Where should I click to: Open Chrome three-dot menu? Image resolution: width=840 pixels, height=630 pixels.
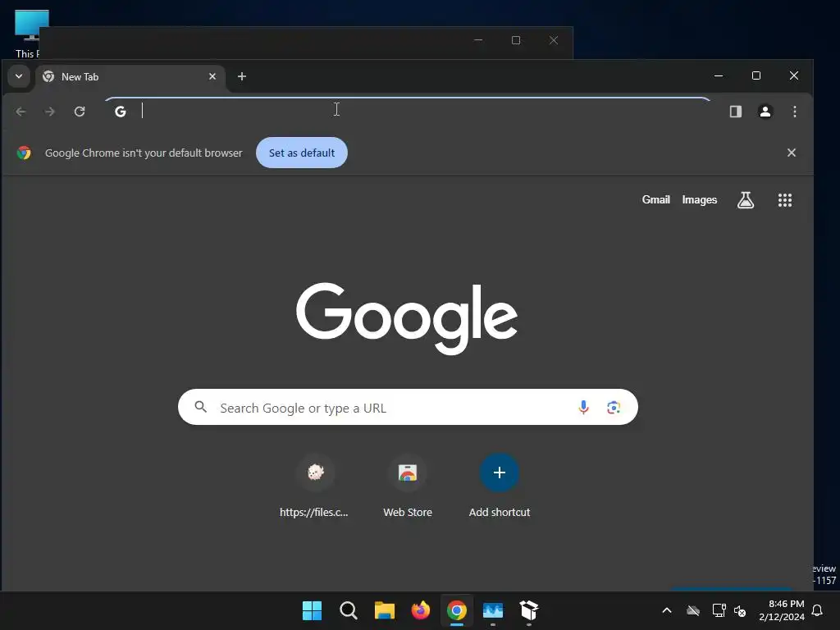coord(794,112)
